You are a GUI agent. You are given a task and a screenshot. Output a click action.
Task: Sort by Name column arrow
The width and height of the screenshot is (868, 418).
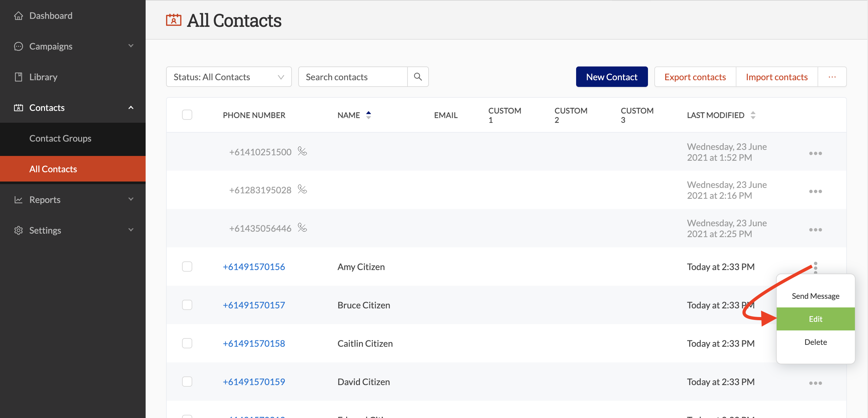(x=369, y=115)
